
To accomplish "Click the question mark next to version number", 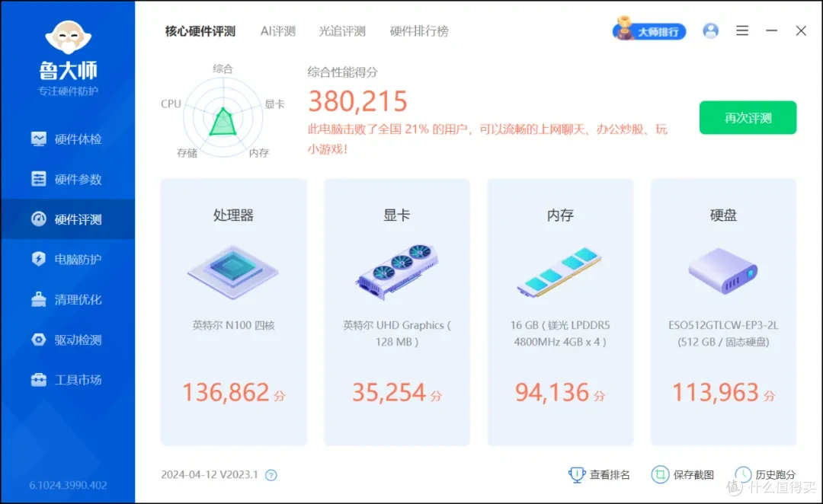I will 271,475.
